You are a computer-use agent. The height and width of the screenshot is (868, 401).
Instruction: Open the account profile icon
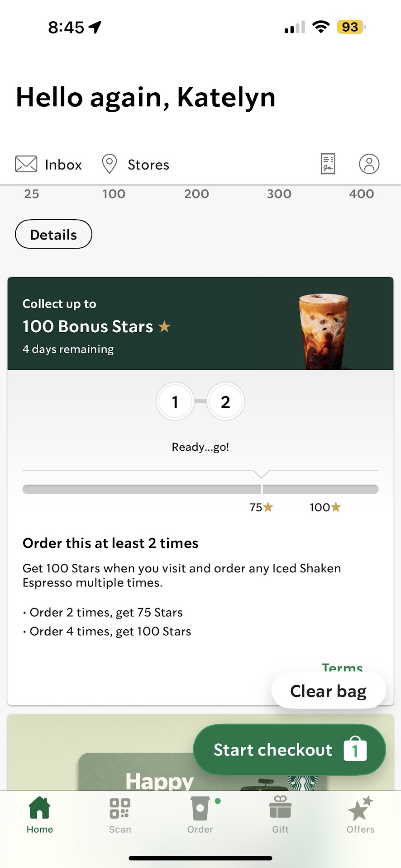pos(369,164)
